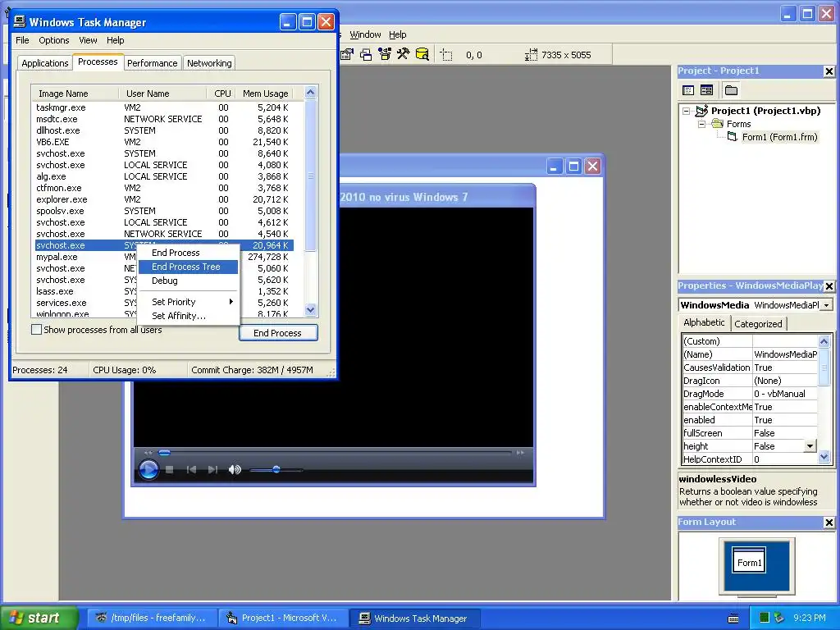This screenshot has height=630, width=840.
Task: Open the Window menu in Visual Basic
Action: pyautogui.click(x=365, y=34)
